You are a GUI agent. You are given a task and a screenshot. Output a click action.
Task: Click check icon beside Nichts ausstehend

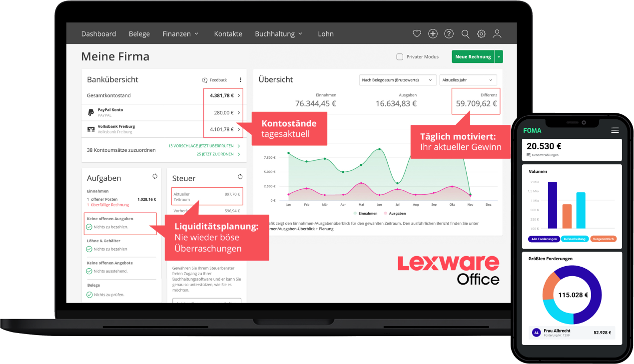tap(89, 271)
